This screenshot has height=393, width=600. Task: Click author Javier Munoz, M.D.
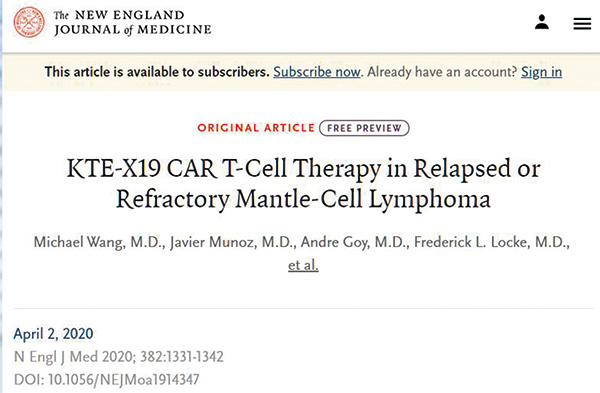click(233, 242)
